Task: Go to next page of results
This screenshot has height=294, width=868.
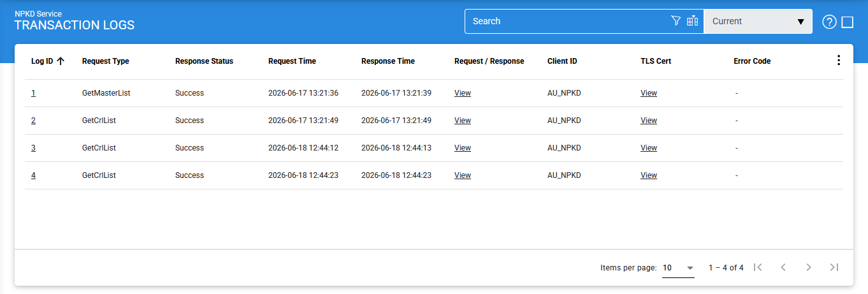Action: (x=809, y=267)
